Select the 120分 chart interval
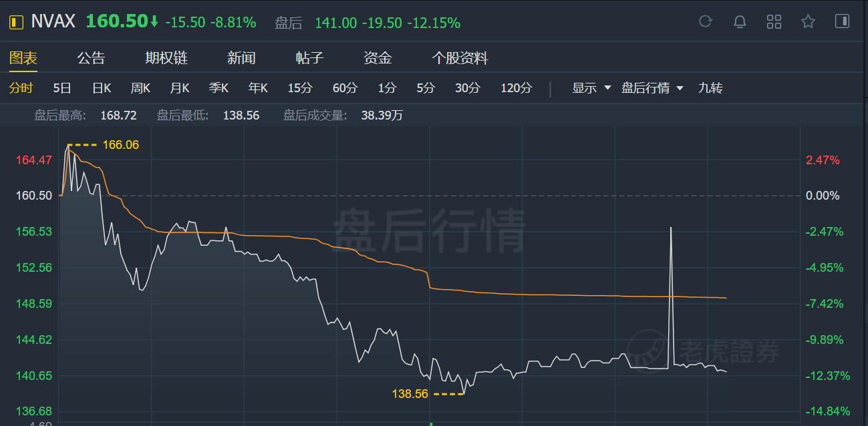Screen dimensions: 868x426 (x=517, y=88)
